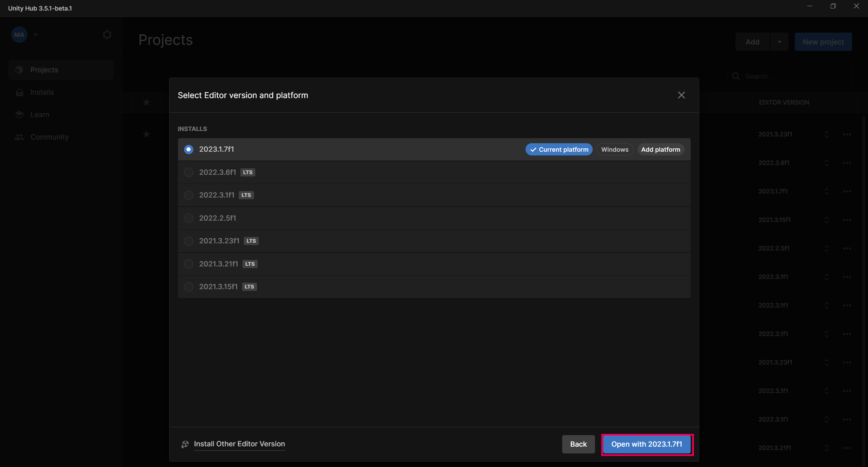Click the Add platform chip
The height and width of the screenshot is (467, 868).
point(660,150)
